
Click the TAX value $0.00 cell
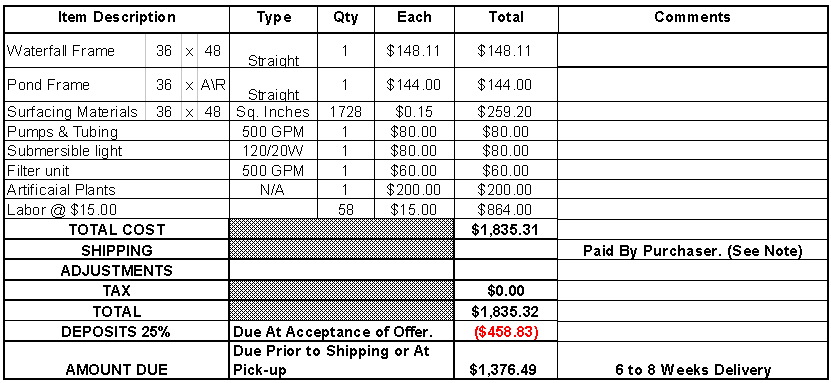(x=506, y=290)
